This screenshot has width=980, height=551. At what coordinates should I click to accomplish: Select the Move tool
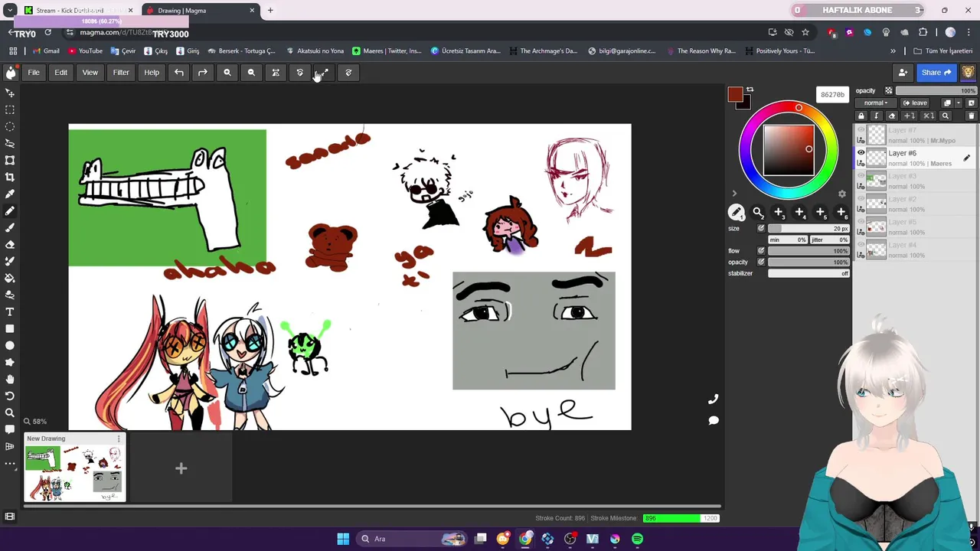point(10,93)
